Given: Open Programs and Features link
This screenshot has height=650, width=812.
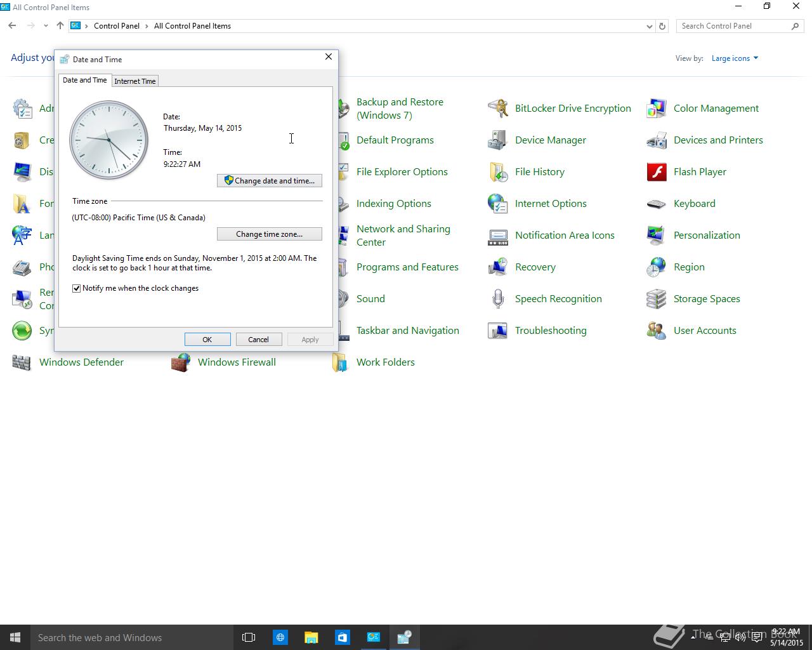Looking at the screenshot, I should [x=407, y=267].
